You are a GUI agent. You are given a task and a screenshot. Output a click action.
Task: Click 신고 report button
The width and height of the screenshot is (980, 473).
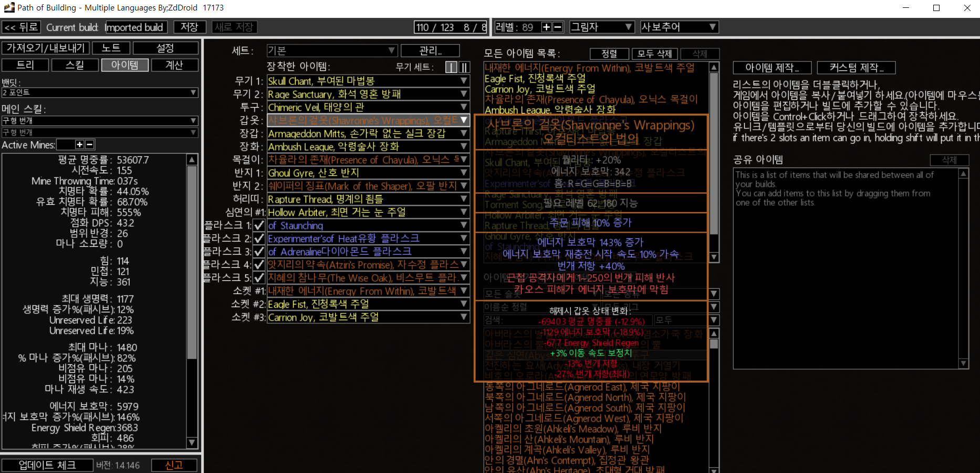(x=174, y=465)
